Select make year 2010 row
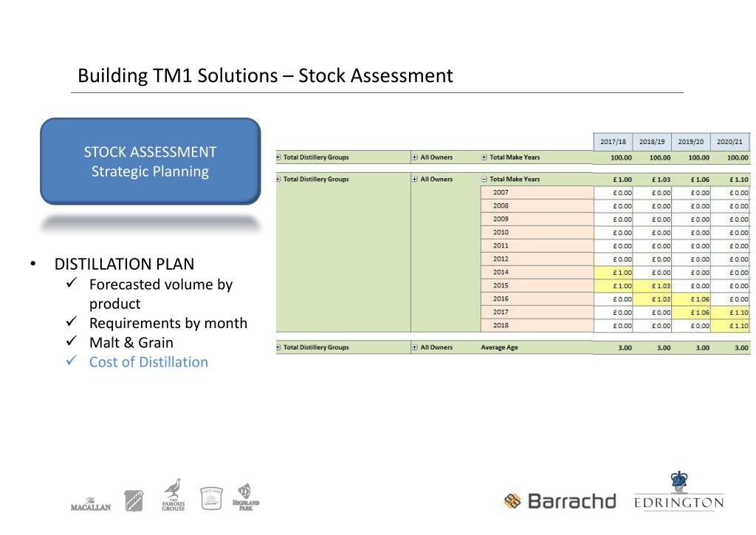756x535 pixels. (x=537, y=232)
